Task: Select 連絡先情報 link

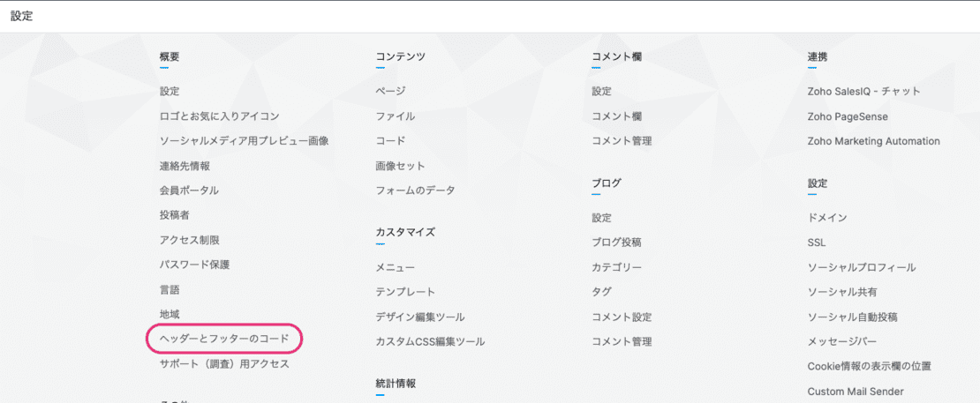Action: (185, 166)
